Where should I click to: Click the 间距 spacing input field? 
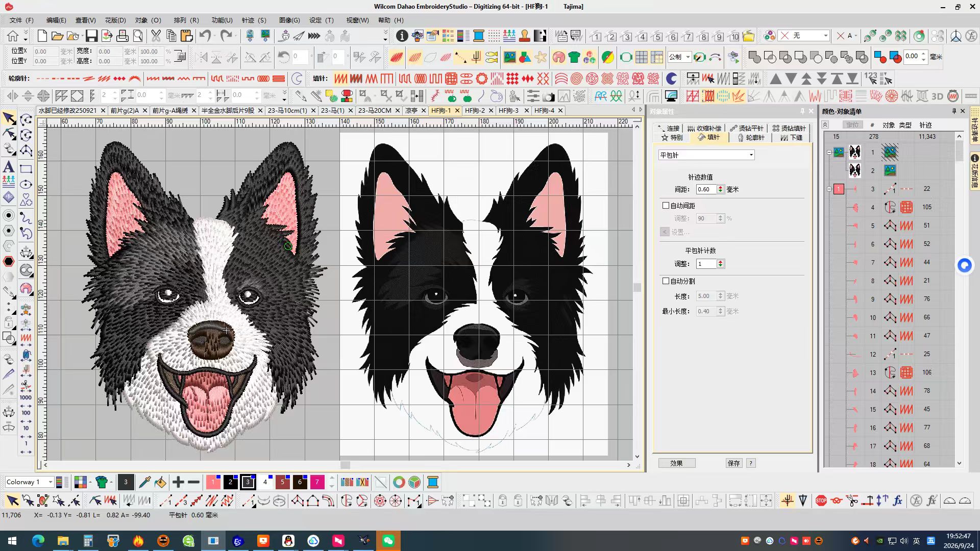(706, 189)
